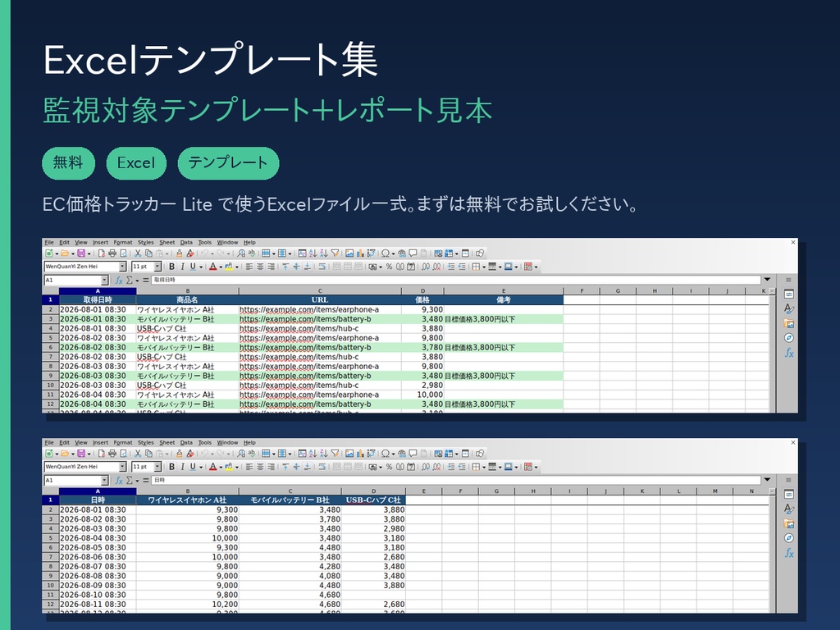
Task: Click the Print icon in top spreadsheet
Action: 112,253
